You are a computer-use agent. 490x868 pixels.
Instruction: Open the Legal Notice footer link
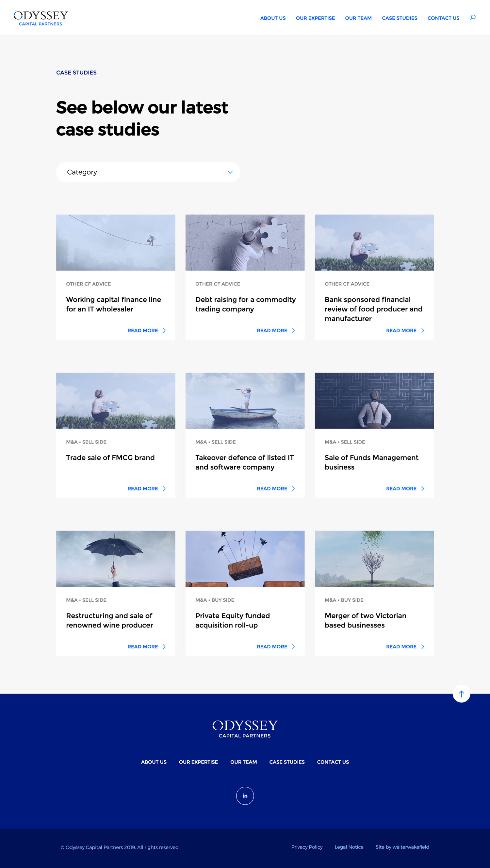point(349,847)
